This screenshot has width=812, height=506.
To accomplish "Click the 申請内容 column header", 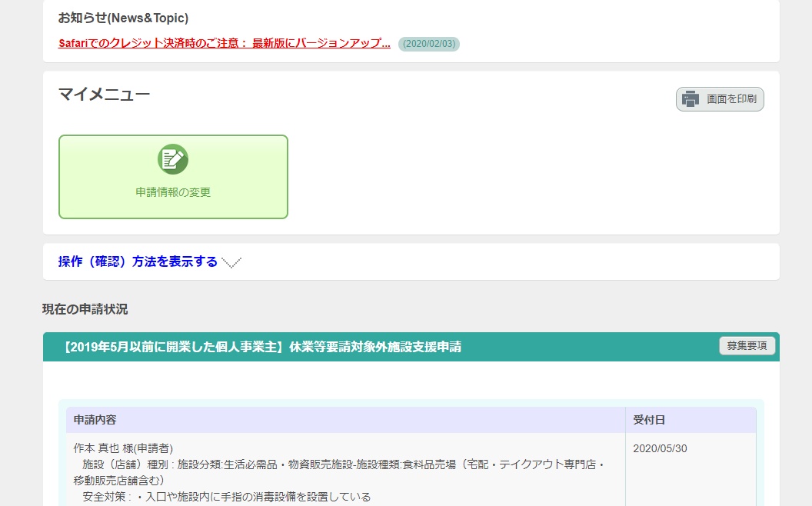I will (345, 420).
